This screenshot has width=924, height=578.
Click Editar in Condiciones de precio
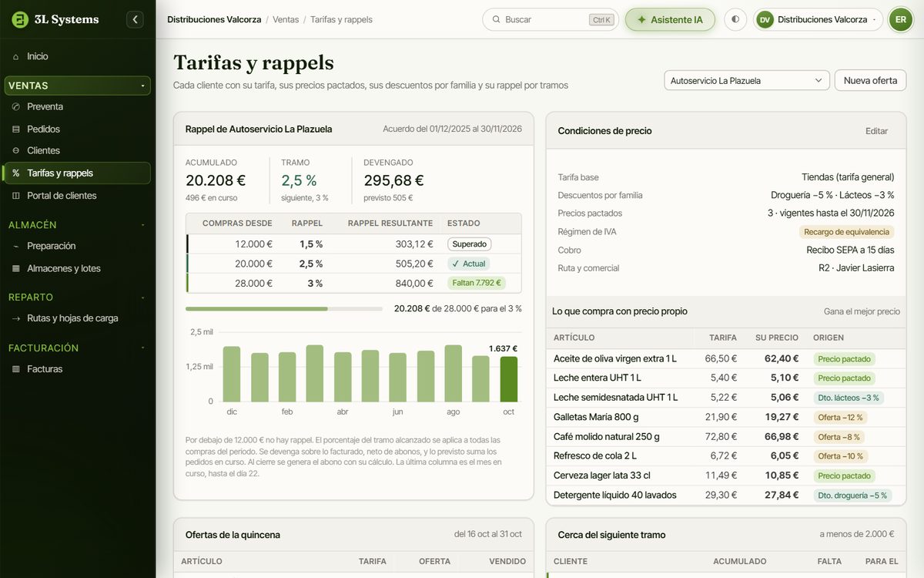[876, 131]
